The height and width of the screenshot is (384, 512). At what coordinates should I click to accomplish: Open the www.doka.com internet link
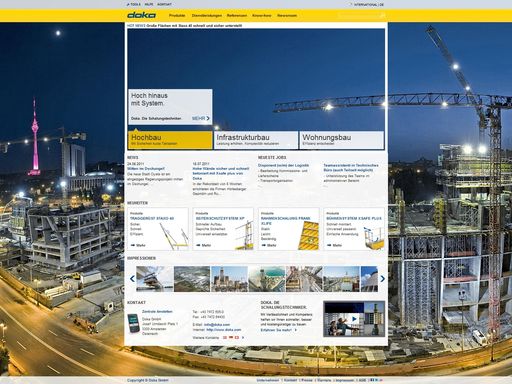tap(224, 330)
